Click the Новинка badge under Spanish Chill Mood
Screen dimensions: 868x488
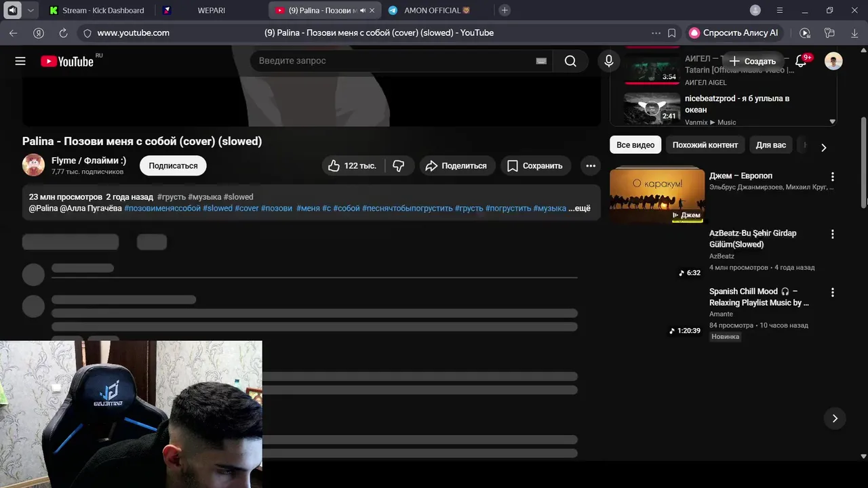(725, 337)
